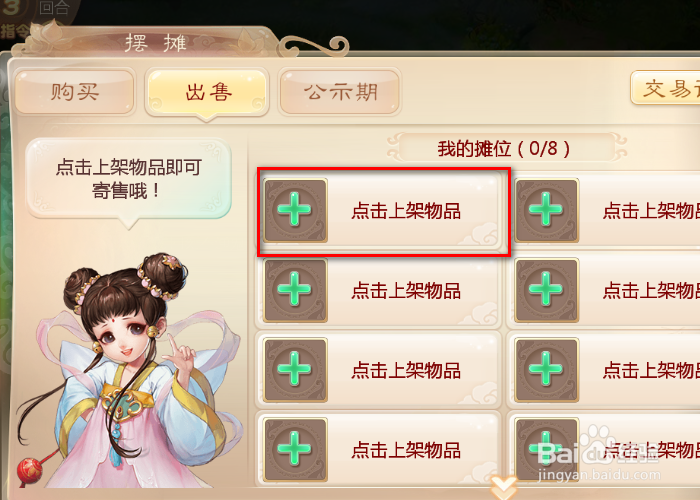Viewport: 700px width, 500px height.
Task: Click the 点击上架物品即可寄售哦 speech bubble
Action: coord(129,179)
